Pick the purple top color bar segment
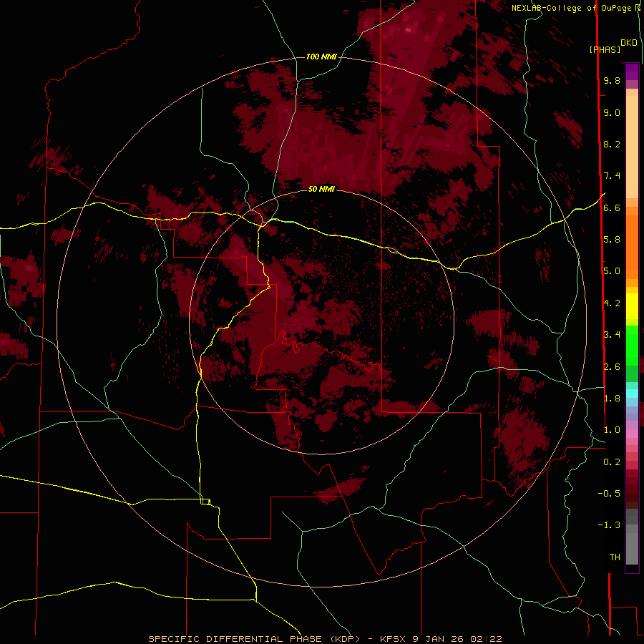Image resolution: width=644 pixels, height=644 pixels. [632, 72]
